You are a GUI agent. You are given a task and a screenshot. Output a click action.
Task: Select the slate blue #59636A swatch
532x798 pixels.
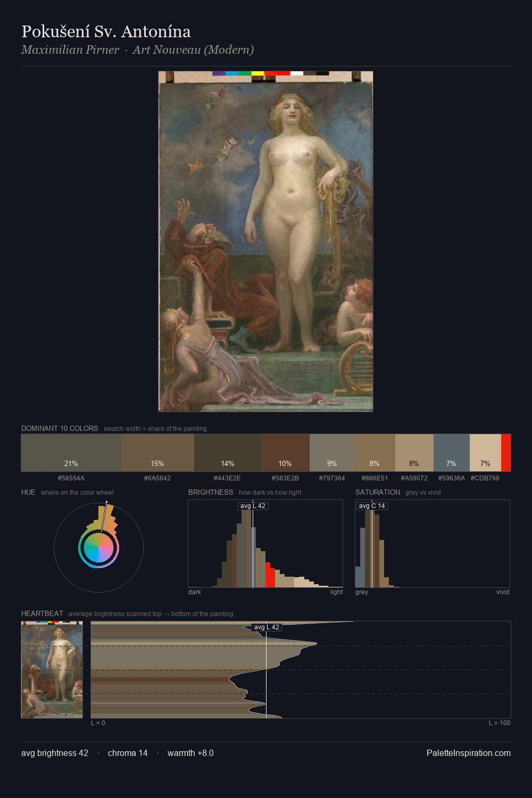[x=452, y=453]
